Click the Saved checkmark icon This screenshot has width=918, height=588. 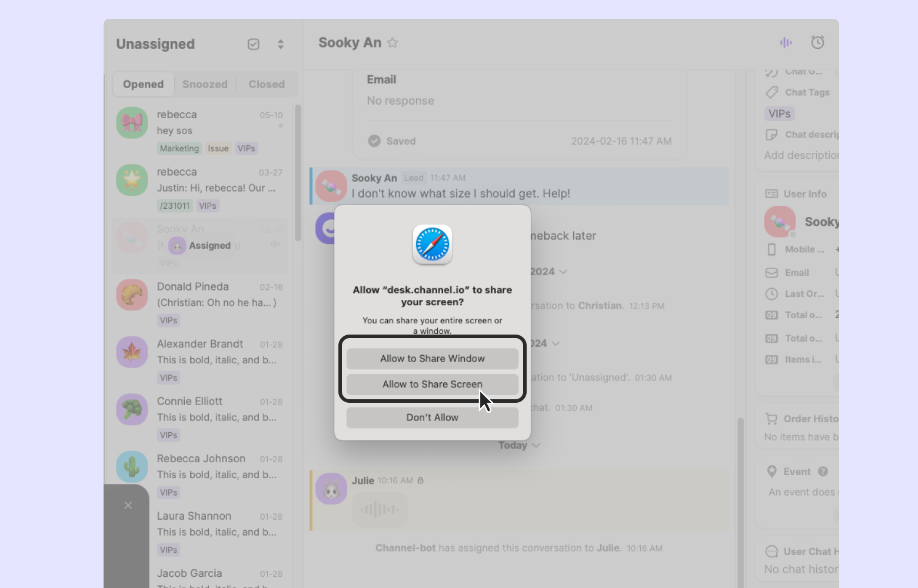[374, 141]
